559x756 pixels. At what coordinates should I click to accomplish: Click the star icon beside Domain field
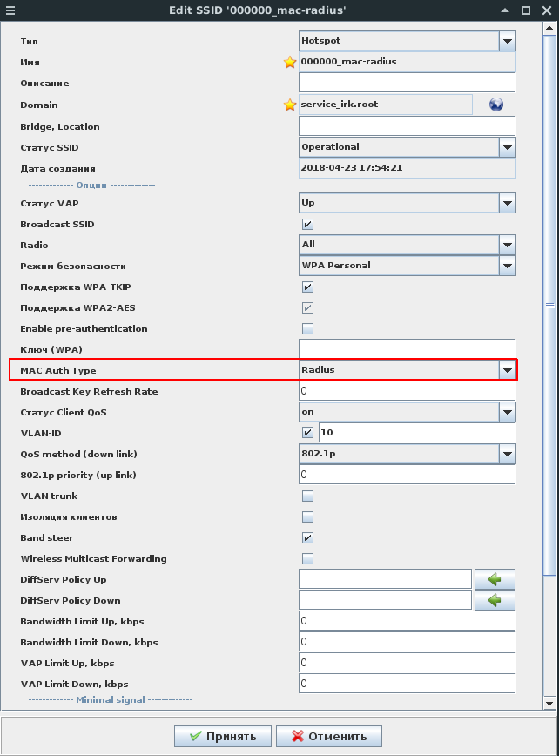pos(290,105)
